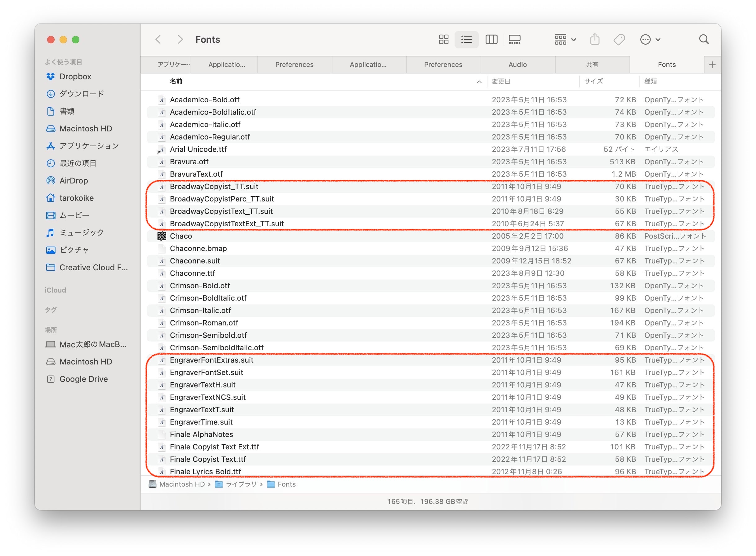The image size is (756, 556).
Task: Switch to the 共有 tab
Action: [592, 65]
